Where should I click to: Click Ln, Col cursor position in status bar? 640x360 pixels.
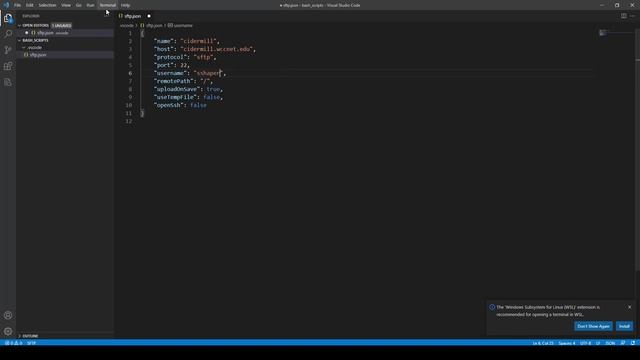coord(543,343)
